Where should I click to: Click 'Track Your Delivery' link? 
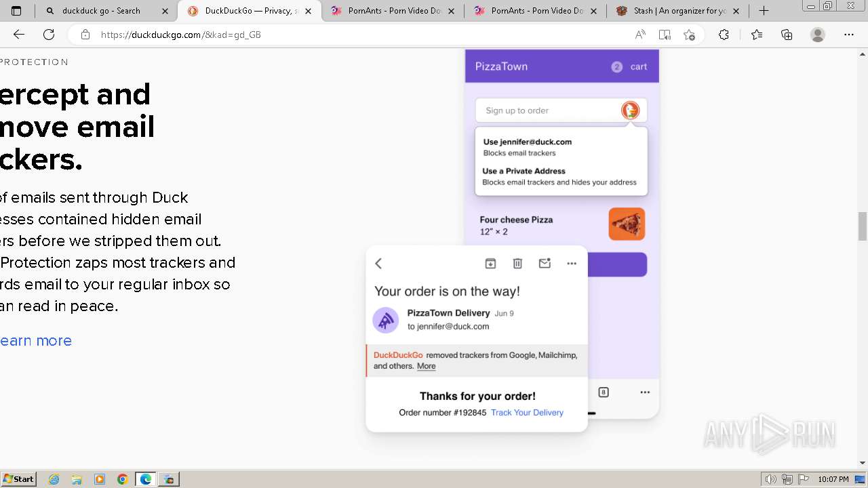527,413
